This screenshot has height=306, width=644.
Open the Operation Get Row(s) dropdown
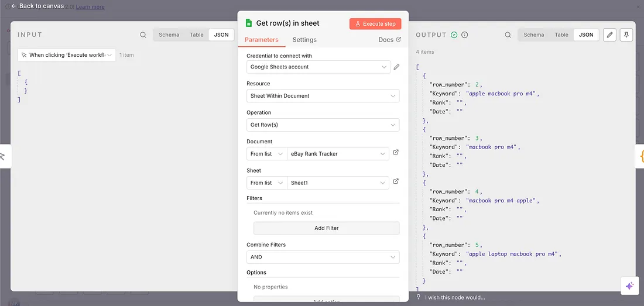click(x=323, y=125)
